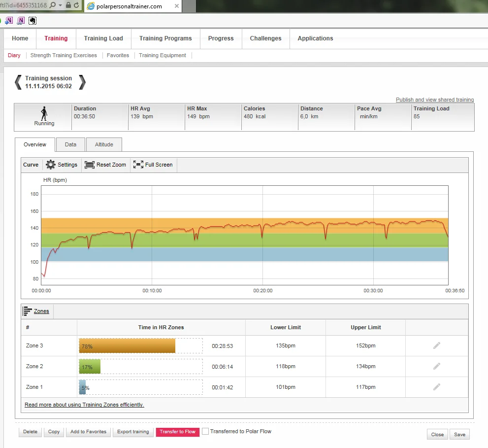Edit Zone 3 limits with pencil icon
The image size is (488, 448).
click(x=436, y=346)
